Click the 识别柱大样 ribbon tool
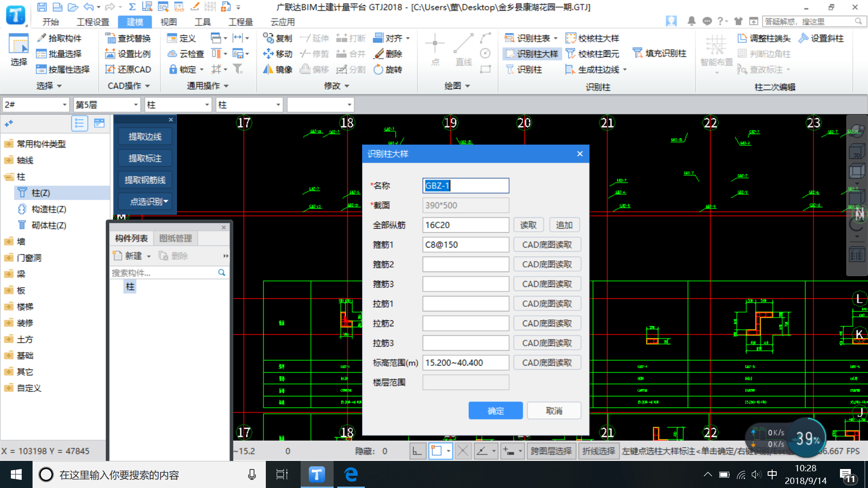Screen dimensions: 868x488 point(532,54)
